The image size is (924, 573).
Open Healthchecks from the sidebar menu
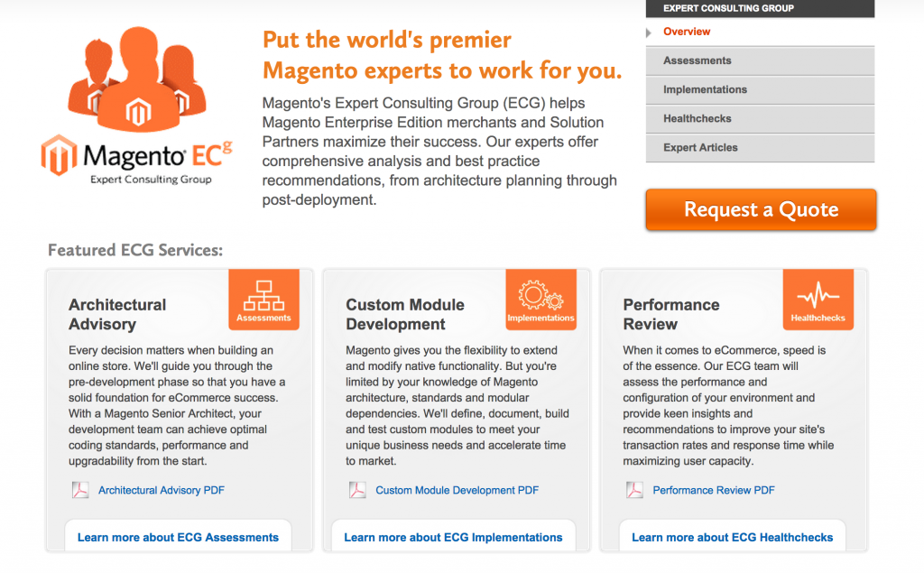(760, 118)
